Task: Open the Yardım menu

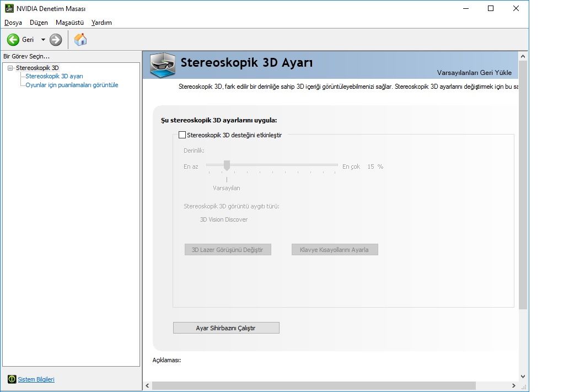Action: tap(101, 23)
